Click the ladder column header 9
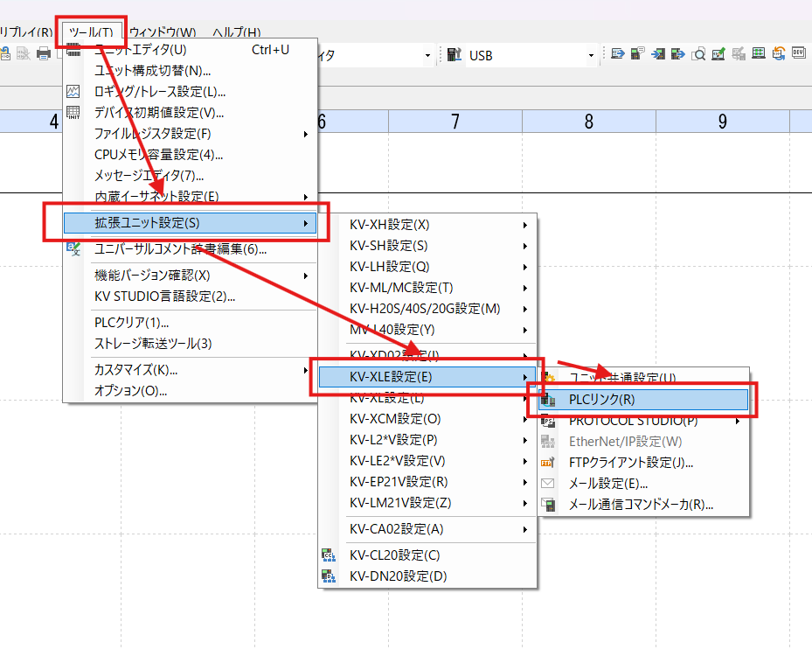812x649 pixels. coord(723,122)
